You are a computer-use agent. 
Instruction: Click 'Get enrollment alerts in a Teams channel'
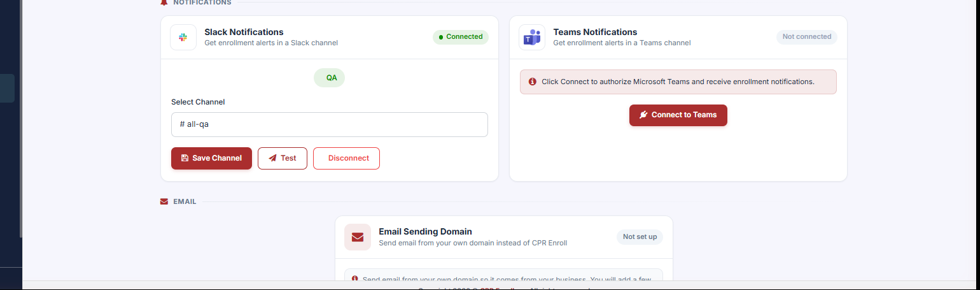click(x=622, y=43)
